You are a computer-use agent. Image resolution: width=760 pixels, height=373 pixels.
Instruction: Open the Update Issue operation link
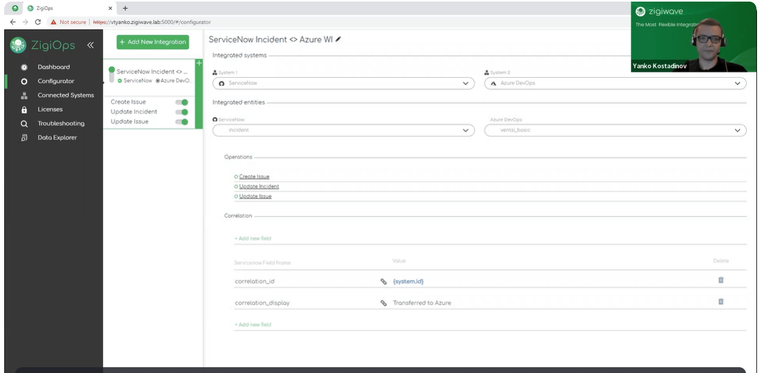coord(255,196)
